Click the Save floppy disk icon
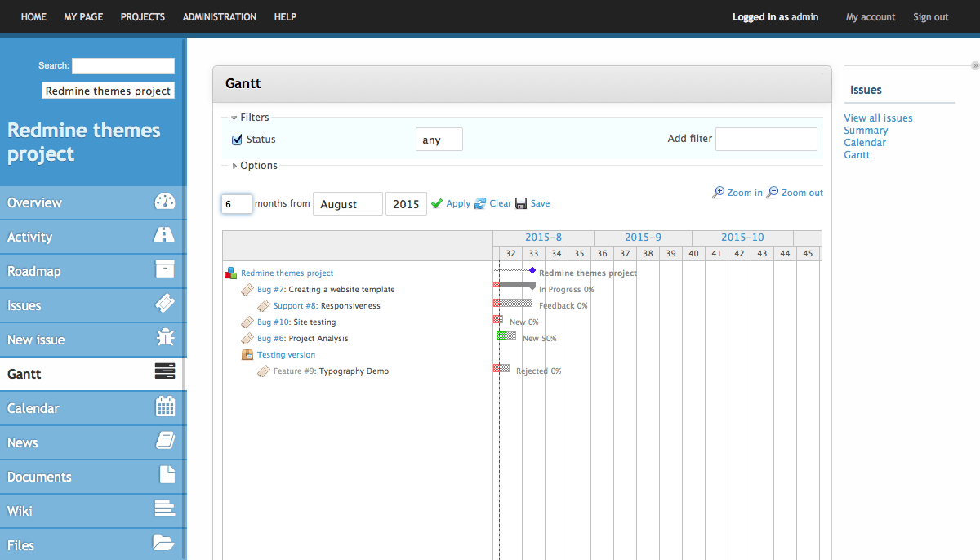This screenshot has height=560, width=980. tap(521, 203)
